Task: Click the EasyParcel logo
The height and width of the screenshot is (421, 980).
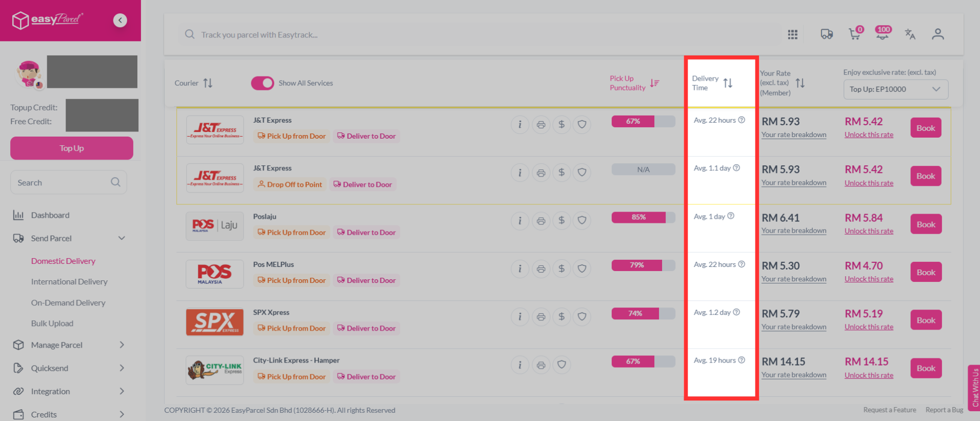Action: pos(48,20)
